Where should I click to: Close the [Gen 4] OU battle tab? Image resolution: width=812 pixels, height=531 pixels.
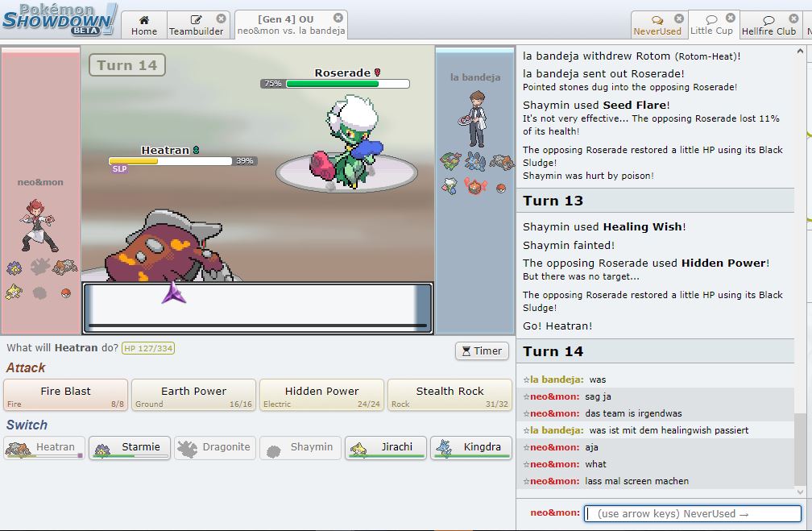click(x=338, y=18)
